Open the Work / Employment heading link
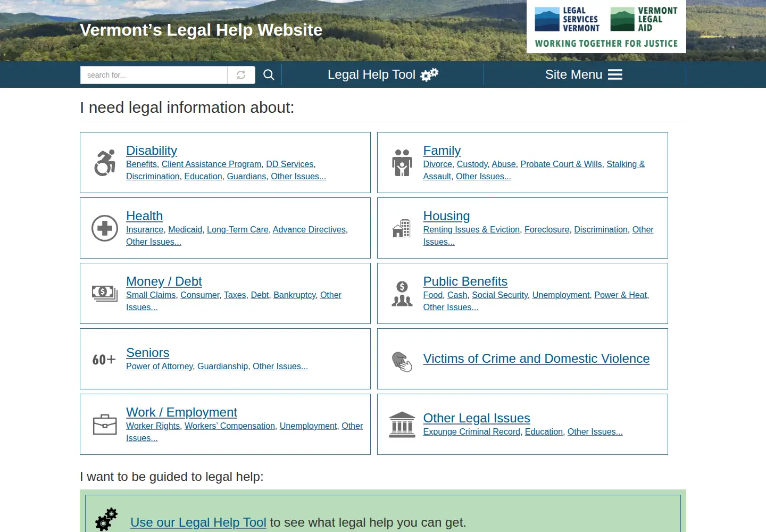Viewport: 766px width, 532px height. pos(181,412)
